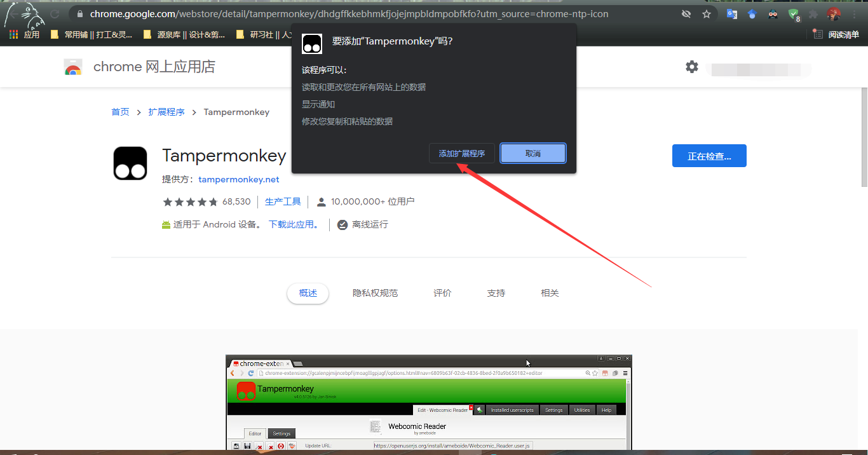Click the padlock site info icon
Image resolution: width=868 pixels, height=455 pixels.
tap(79, 13)
